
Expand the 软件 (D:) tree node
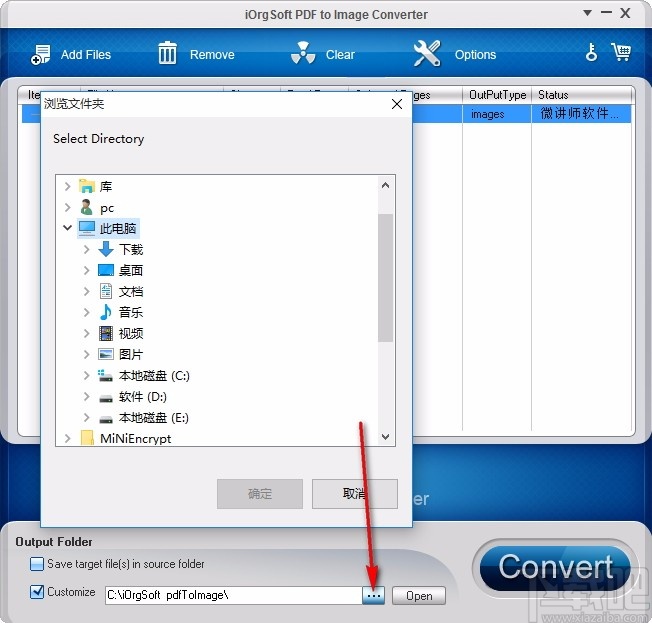pyautogui.click(x=86, y=396)
